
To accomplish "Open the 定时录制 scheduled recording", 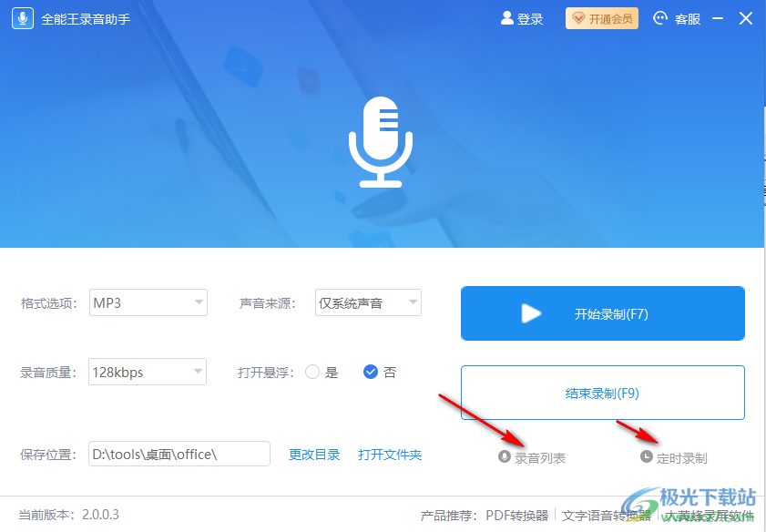I will click(x=674, y=457).
